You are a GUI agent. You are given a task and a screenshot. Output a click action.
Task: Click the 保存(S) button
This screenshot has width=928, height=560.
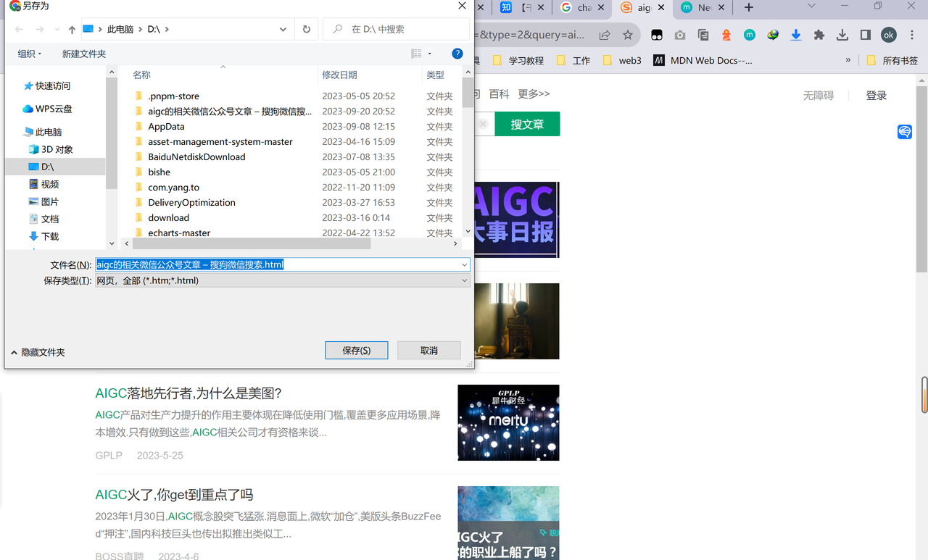[356, 350]
